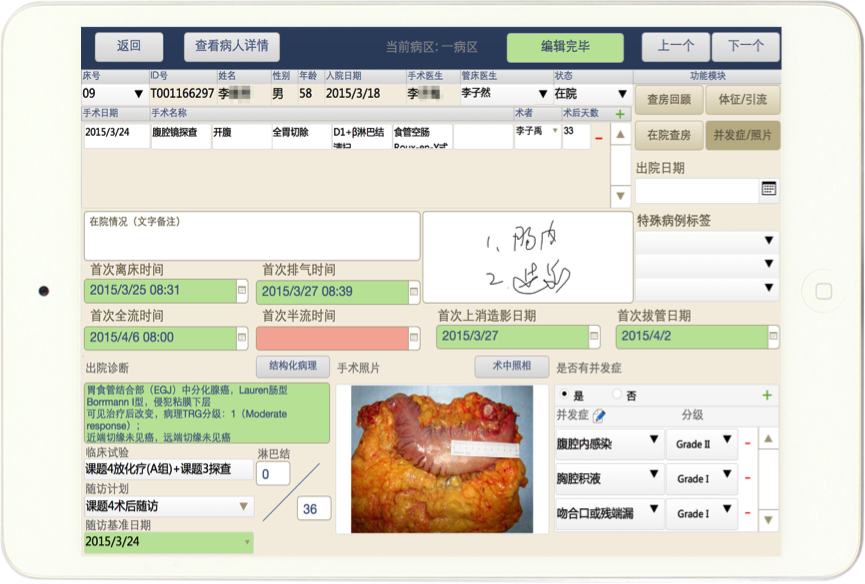Click the green plus to add surgery row
Image resolution: width=865 pixels, height=584 pixels.
coord(620,114)
